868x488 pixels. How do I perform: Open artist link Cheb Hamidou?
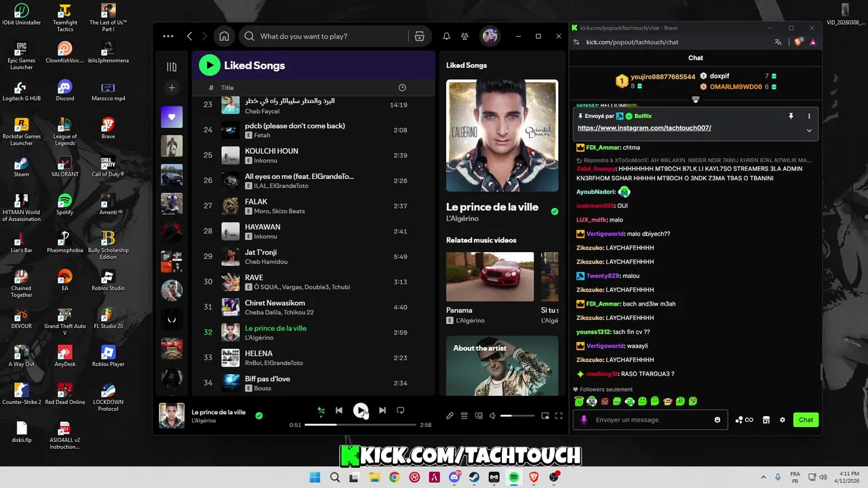point(266,262)
